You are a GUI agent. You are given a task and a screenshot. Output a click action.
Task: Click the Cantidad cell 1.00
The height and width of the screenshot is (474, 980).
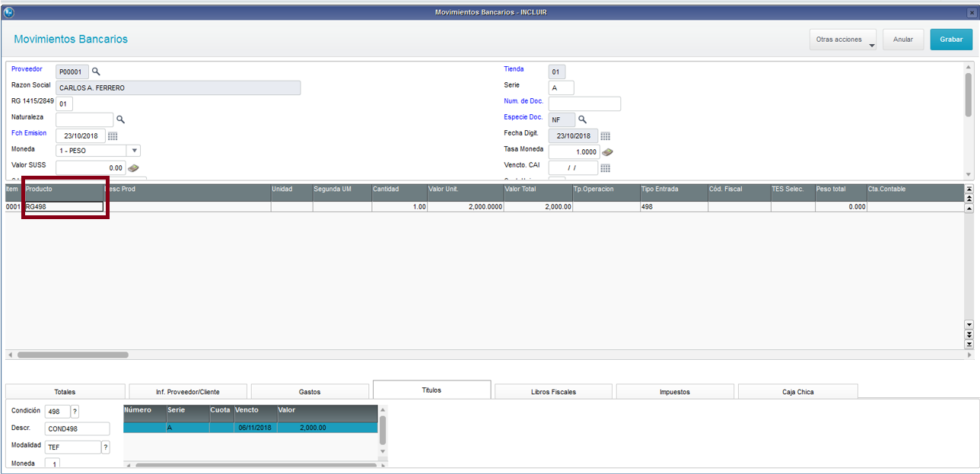(399, 206)
